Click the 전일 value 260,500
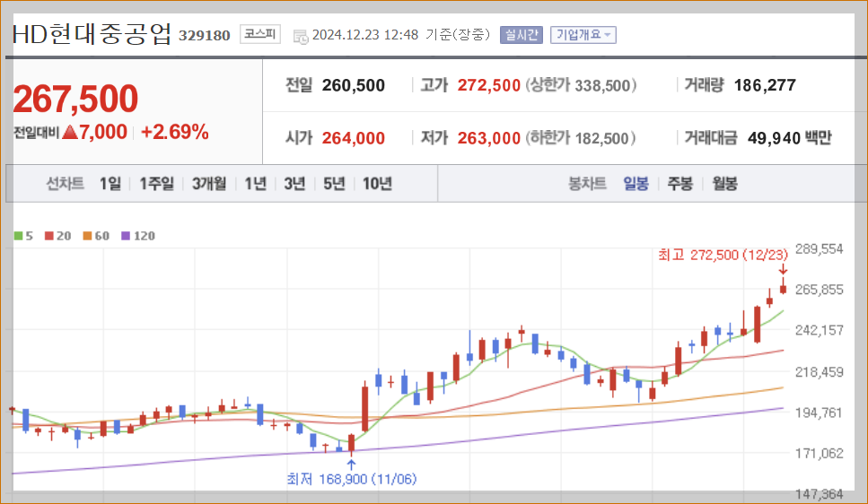The image size is (868, 504). coord(353,85)
